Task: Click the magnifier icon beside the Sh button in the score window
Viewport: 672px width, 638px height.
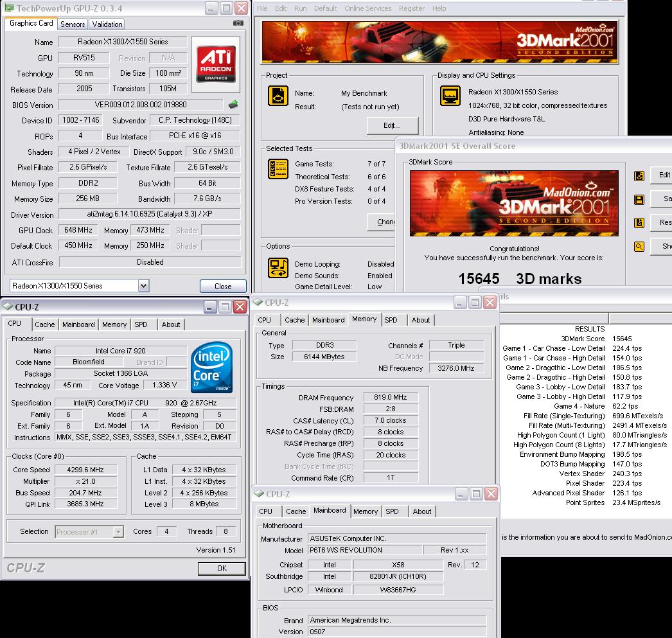Action: pyautogui.click(x=639, y=247)
